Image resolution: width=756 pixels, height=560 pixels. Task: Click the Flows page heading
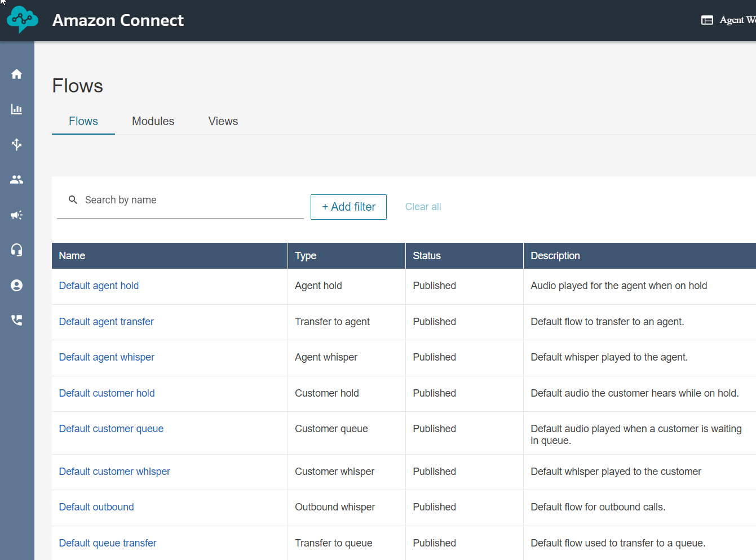(x=78, y=86)
